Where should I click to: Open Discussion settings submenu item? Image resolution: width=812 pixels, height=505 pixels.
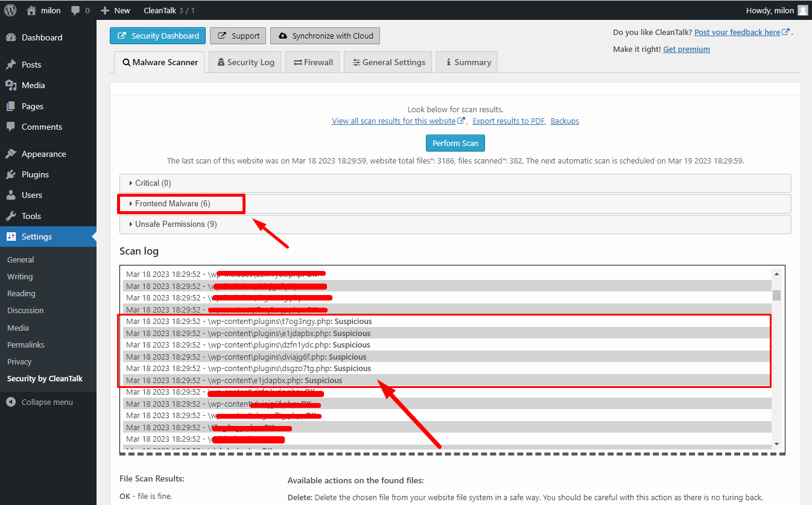[25, 310]
